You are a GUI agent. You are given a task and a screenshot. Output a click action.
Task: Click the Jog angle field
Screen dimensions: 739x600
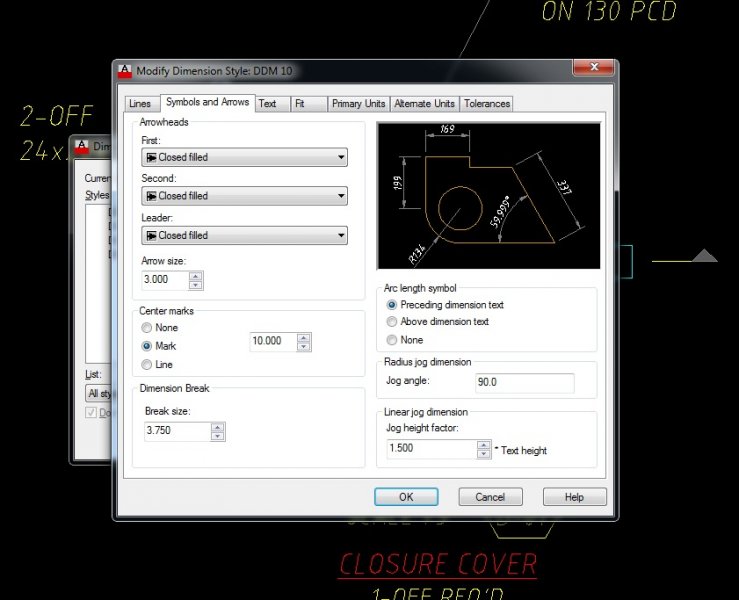(525, 383)
